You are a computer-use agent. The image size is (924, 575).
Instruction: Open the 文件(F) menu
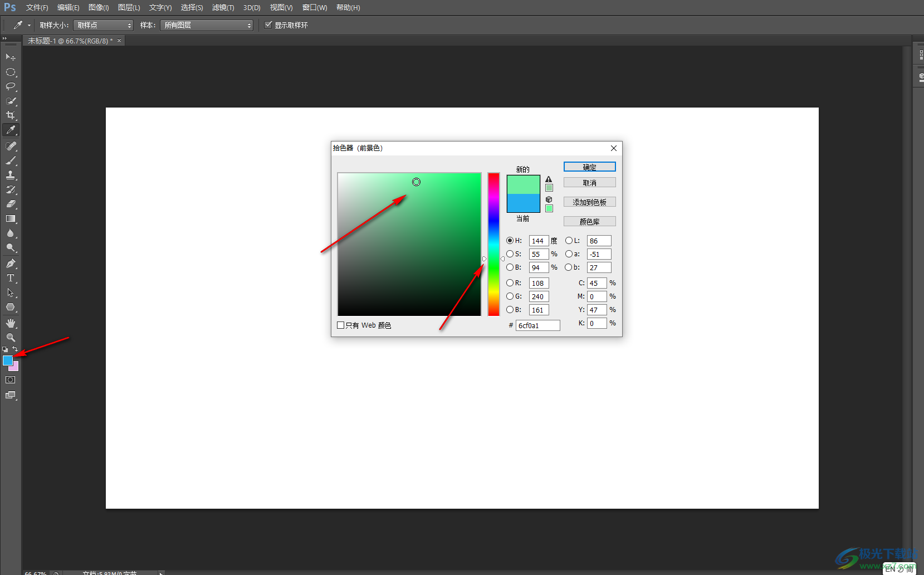(x=37, y=8)
